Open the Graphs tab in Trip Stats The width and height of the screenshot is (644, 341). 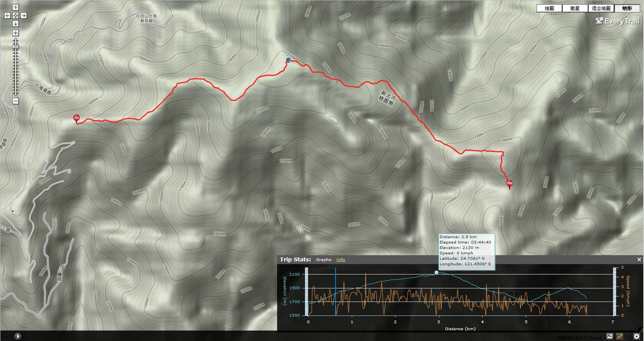(324, 260)
